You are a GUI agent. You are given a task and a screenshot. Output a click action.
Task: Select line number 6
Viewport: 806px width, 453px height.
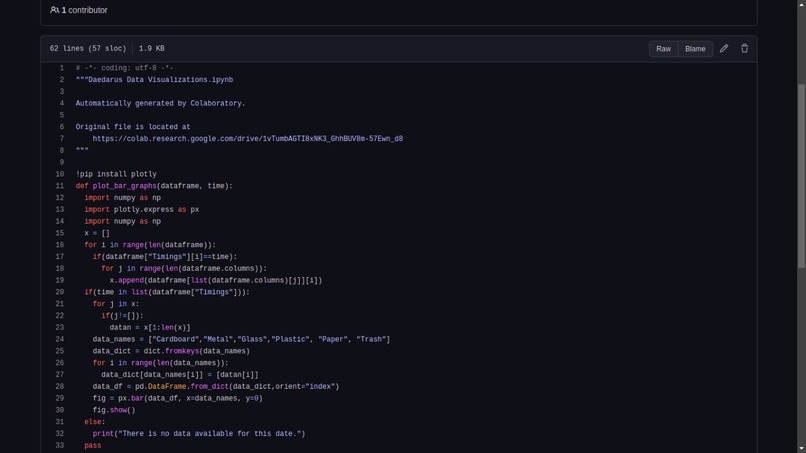[x=62, y=127]
